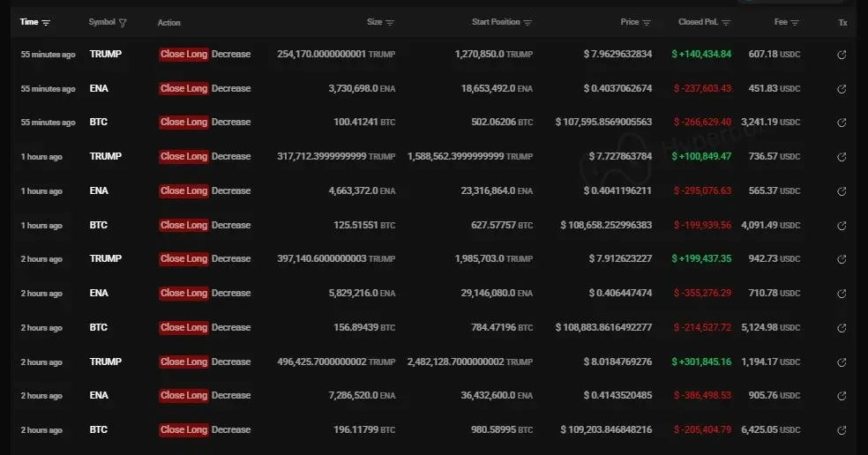Sort table by Size icon
The width and height of the screenshot is (868, 455).
pyautogui.click(x=390, y=23)
